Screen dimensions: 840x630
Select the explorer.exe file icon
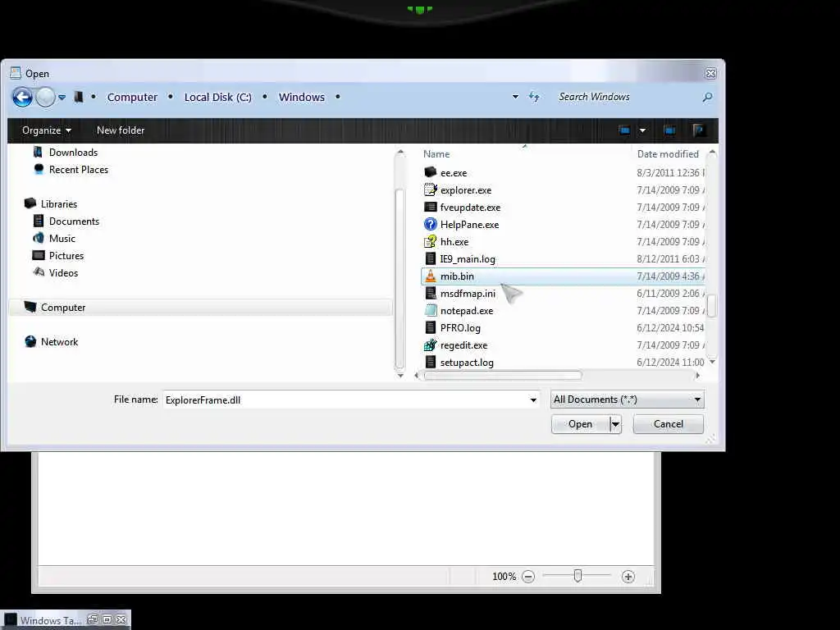(x=430, y=189)
